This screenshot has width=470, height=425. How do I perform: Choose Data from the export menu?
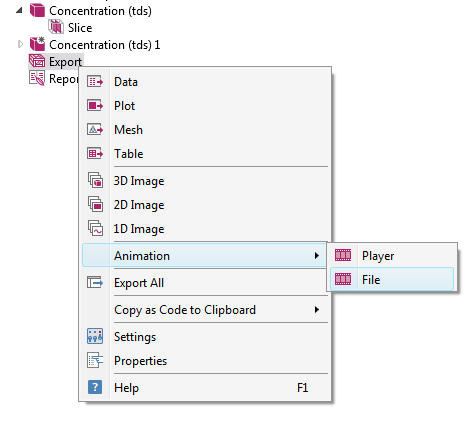pyautogui.click(x=205, y=82)
